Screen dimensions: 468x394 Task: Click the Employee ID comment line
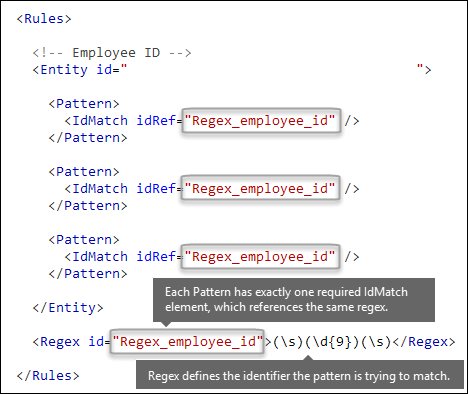tap(112, 53)
